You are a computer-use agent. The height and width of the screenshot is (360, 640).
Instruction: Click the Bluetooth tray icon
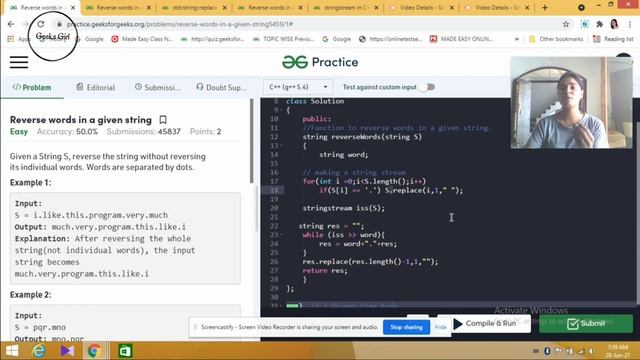click(547, 351)
